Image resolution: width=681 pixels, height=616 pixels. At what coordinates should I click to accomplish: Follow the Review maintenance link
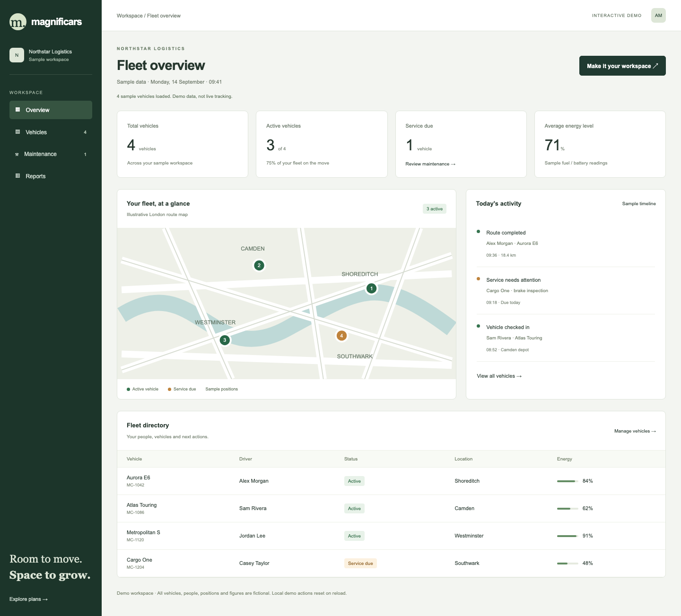click(x=430, y=164)
